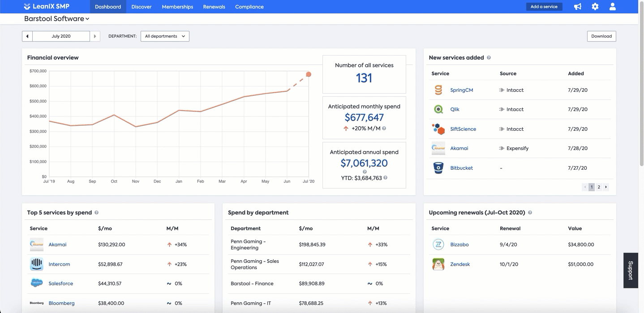Open the settings gear icon
The width and height of the screenshot is (644, 313).
pyautogui.click(x=595, y=7)
